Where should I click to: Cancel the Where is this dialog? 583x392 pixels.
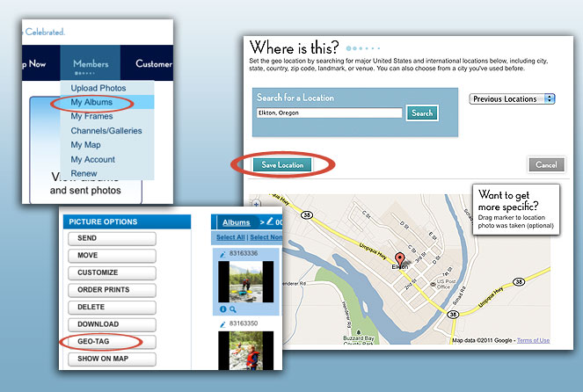547,164
